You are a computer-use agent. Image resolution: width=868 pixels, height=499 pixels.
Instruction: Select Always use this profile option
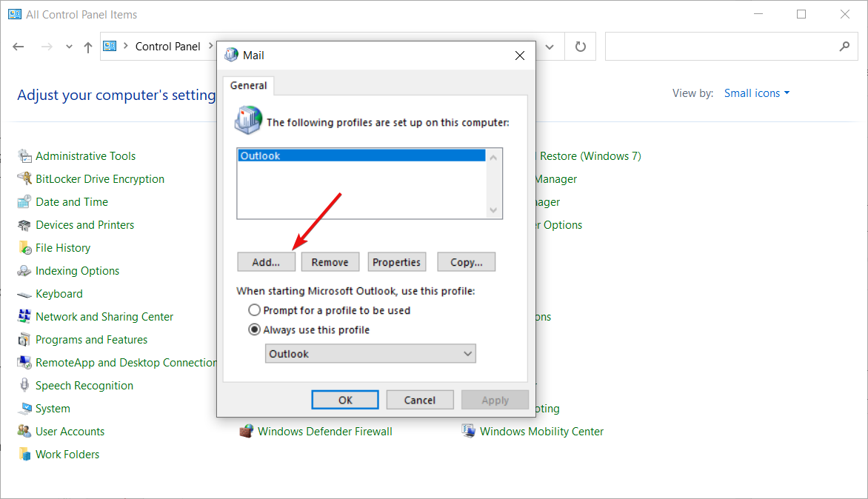click(x=254, y=329)
